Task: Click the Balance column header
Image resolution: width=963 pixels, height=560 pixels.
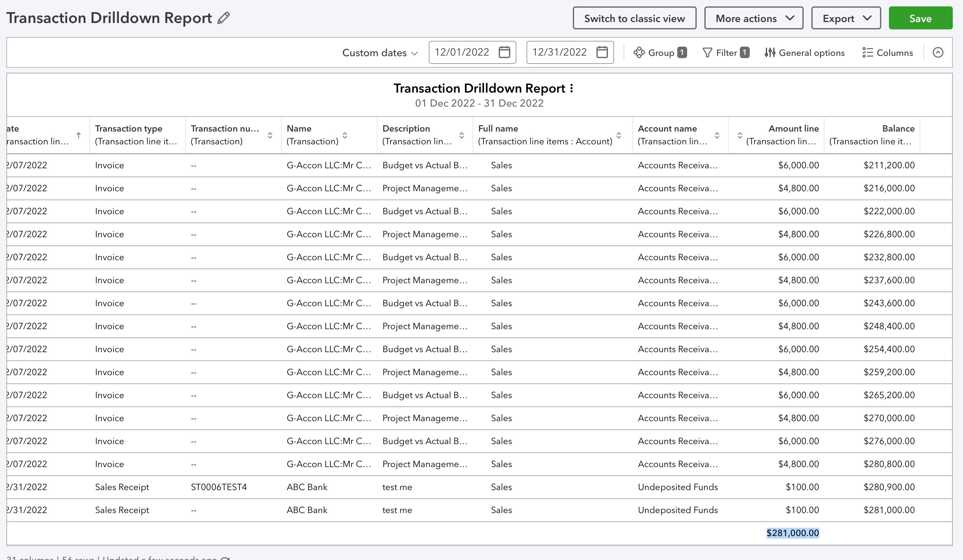Action: pyautogui.click(x=872, y=135)
